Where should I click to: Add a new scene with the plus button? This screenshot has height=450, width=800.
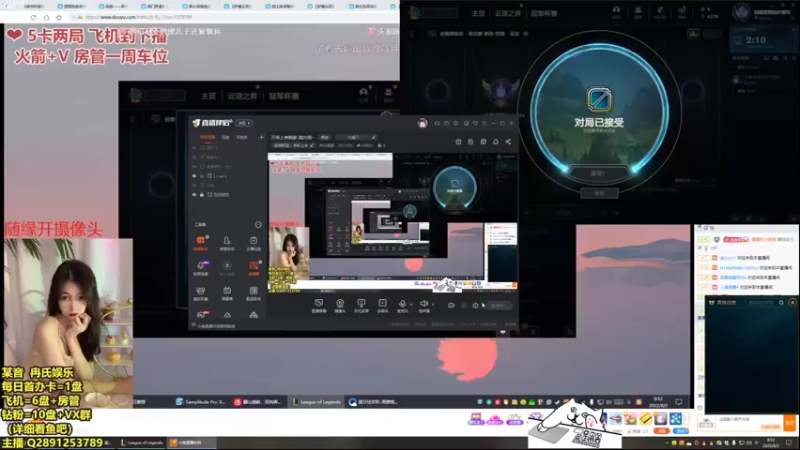click(261, 137)
